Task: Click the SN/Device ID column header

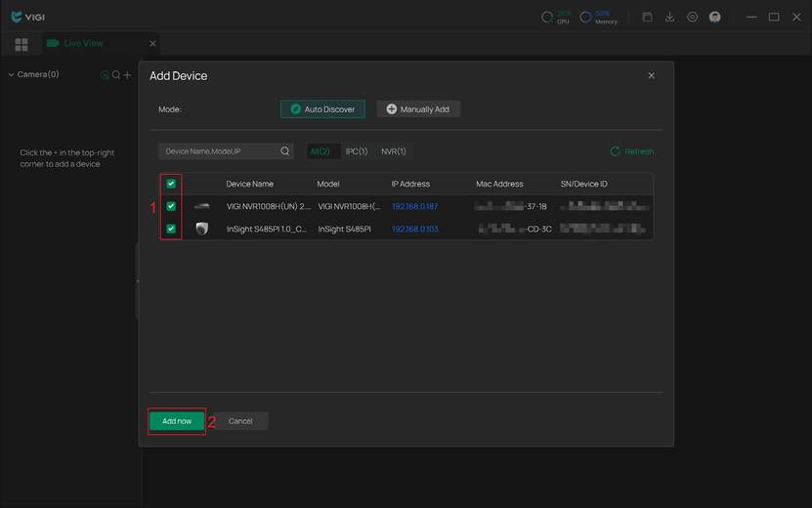Action: pyautogui.click(x=583, y=184)
